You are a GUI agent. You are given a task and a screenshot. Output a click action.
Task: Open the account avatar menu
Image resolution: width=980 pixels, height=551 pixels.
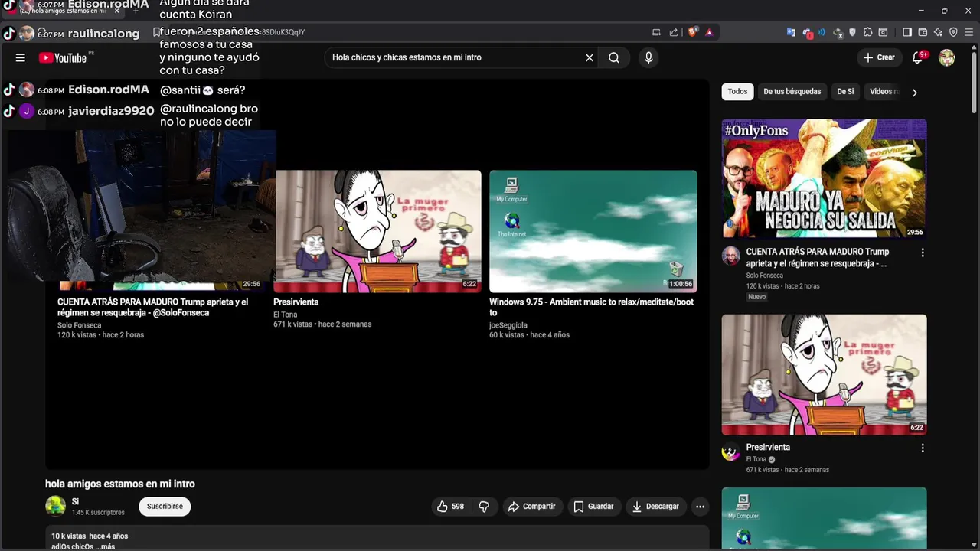point(947,57)
